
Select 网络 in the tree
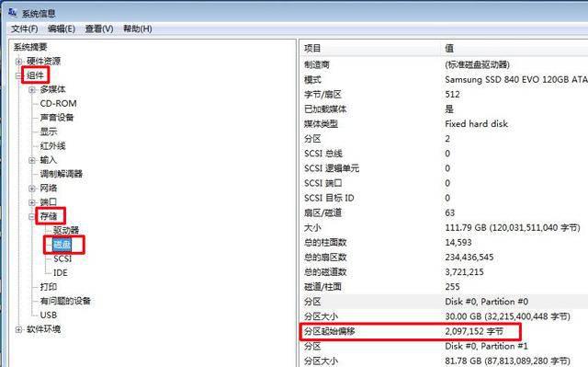tap(49, 189)
